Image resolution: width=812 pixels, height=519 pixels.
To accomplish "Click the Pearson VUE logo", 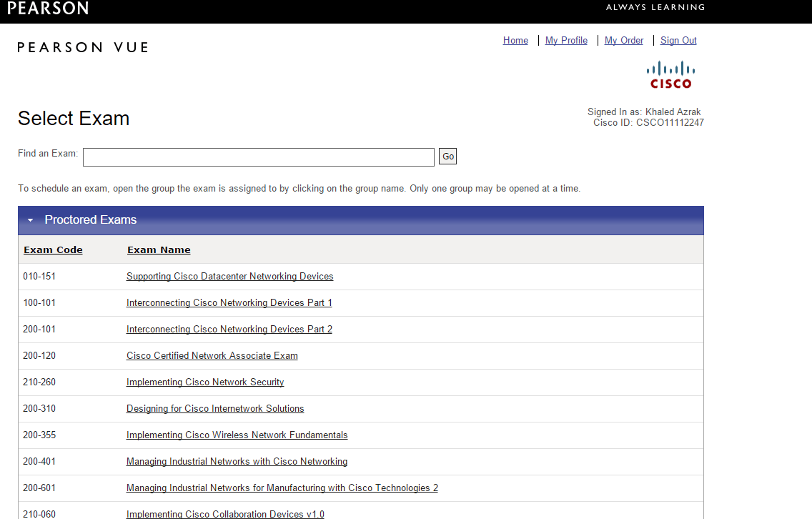I will pos(83,47).
